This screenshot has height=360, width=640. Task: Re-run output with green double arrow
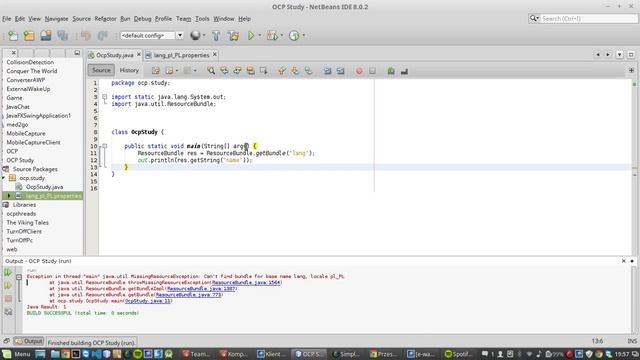click(x=8, y=272)
